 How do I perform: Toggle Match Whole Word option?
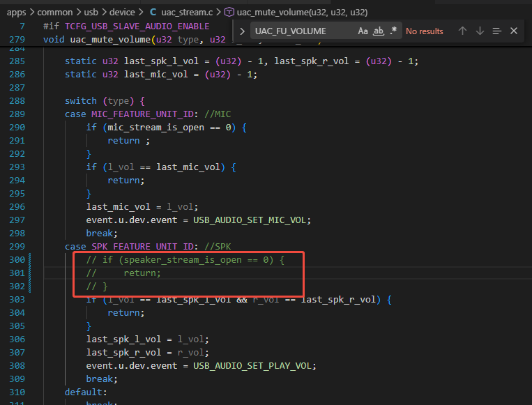379,31
